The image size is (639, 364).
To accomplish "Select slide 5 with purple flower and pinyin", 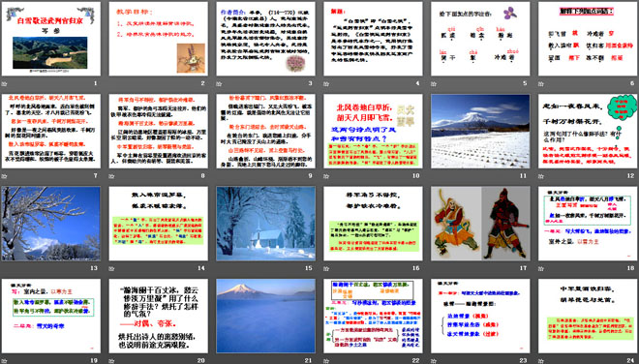I will [480, 39].
